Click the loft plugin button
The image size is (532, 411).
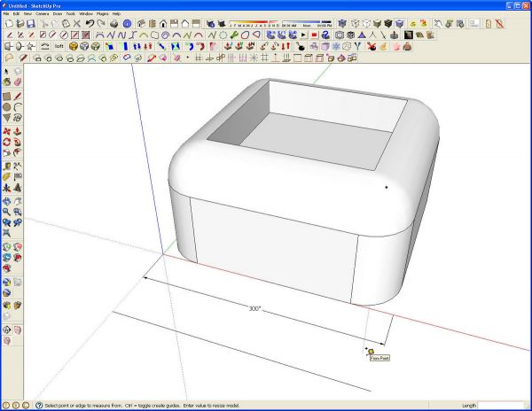59,46
